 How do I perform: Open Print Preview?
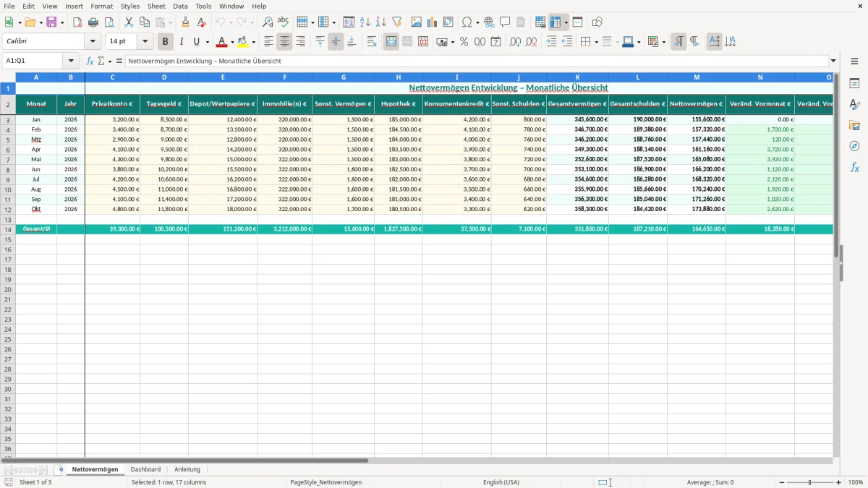coord(109,22)
